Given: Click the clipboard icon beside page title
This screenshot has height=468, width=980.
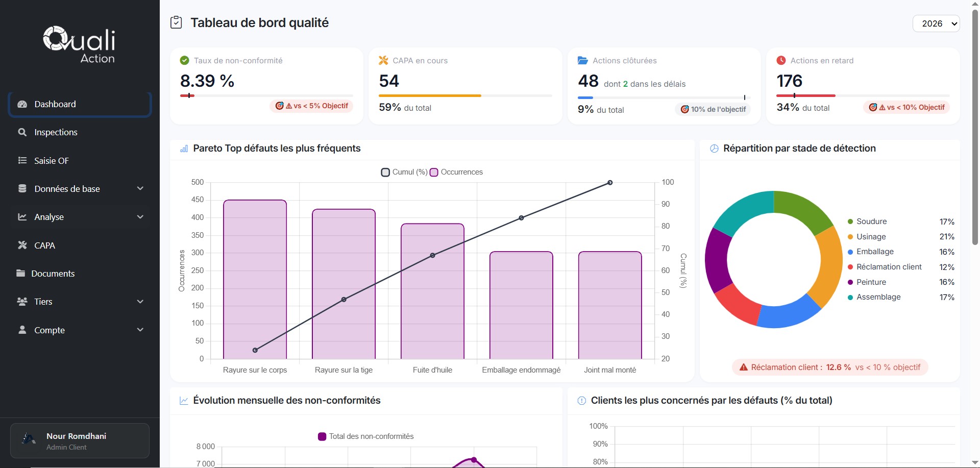Looking at the screenshot, I should [176, 22].
